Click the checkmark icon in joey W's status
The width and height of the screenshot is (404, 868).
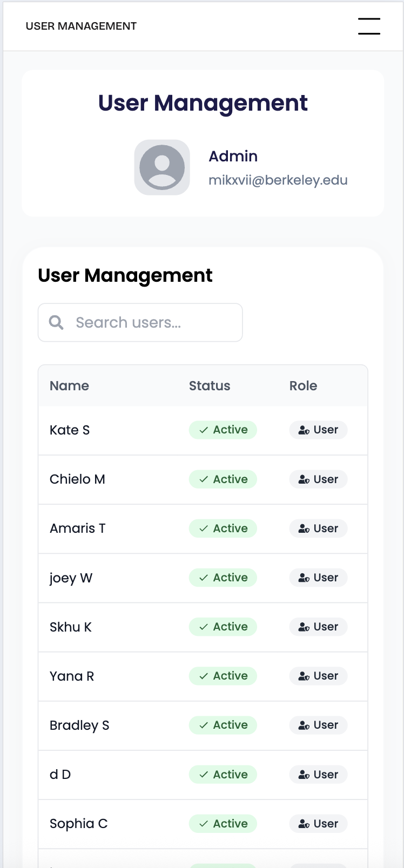click(204, 578)
